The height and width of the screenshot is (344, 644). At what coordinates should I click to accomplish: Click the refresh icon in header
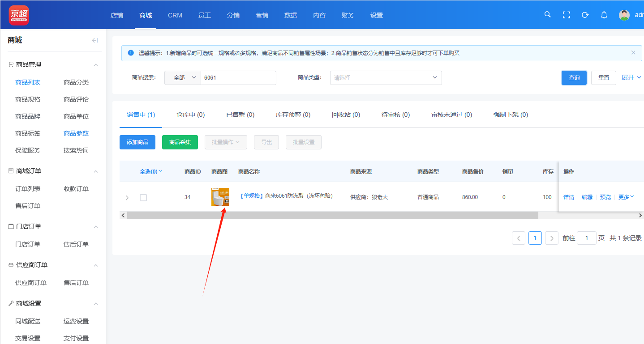pos(585,15)
